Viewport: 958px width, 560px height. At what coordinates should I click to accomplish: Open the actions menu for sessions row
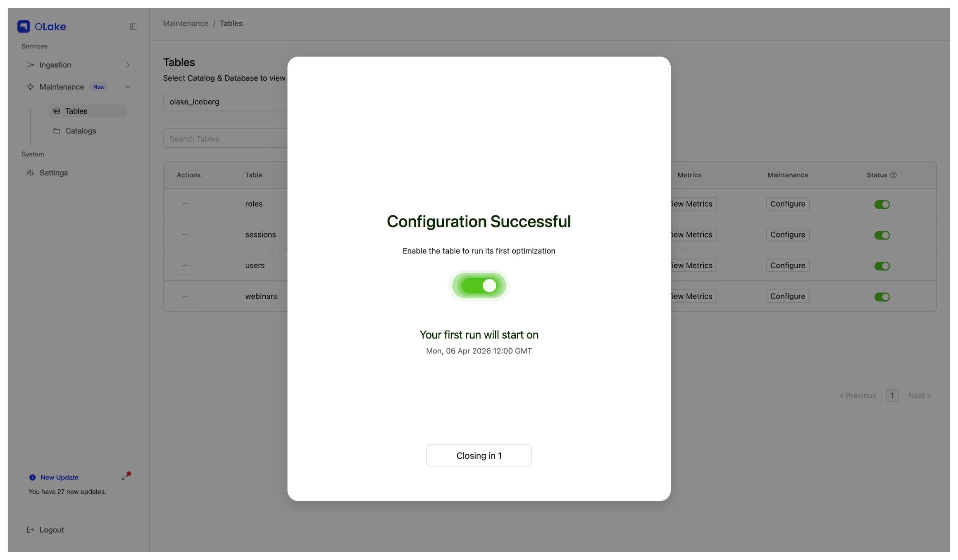[186, 234]
